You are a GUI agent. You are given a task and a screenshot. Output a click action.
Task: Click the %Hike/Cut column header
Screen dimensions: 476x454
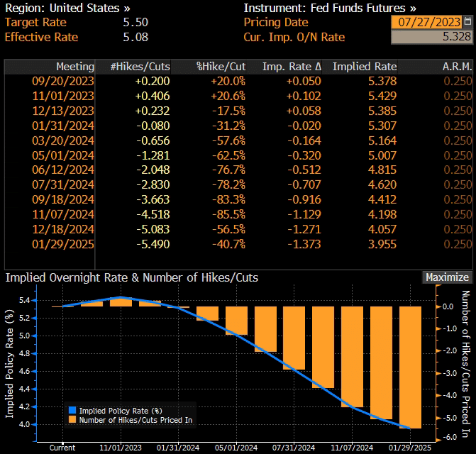(209, 67)
